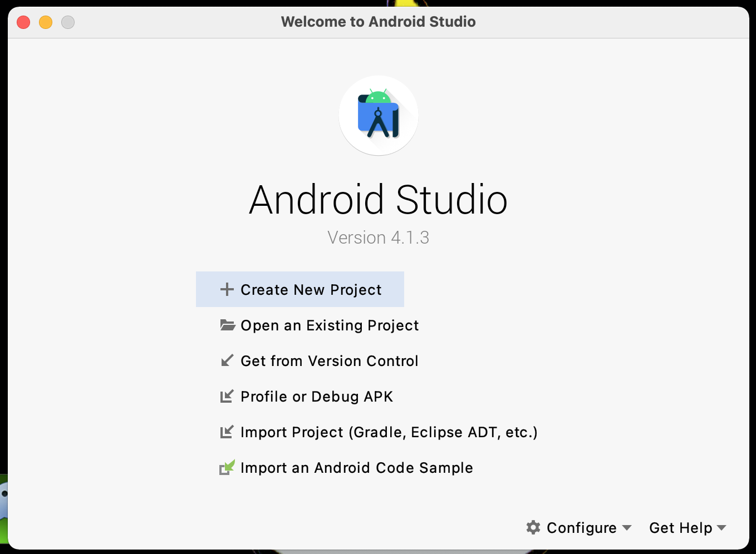756x554 pixels.
Task: Expand the Get Help dropdown arrow
Action: coord(721,527)
